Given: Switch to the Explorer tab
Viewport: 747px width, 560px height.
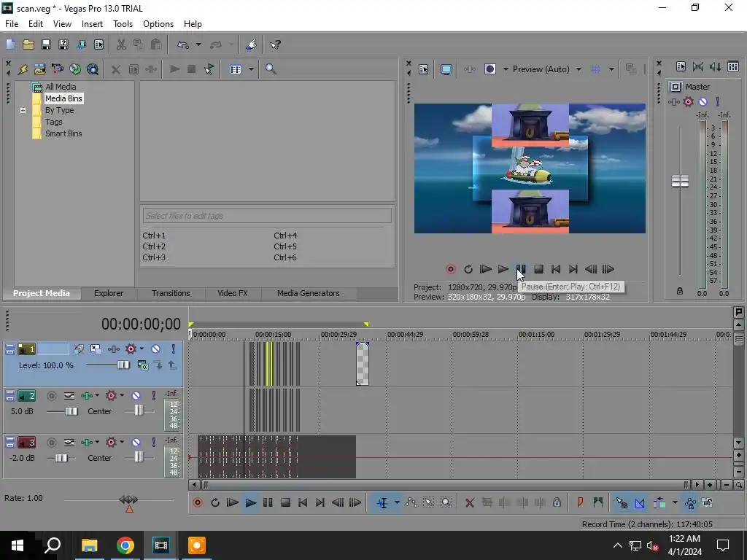Looking at the screenshot, I should (109, 293).
